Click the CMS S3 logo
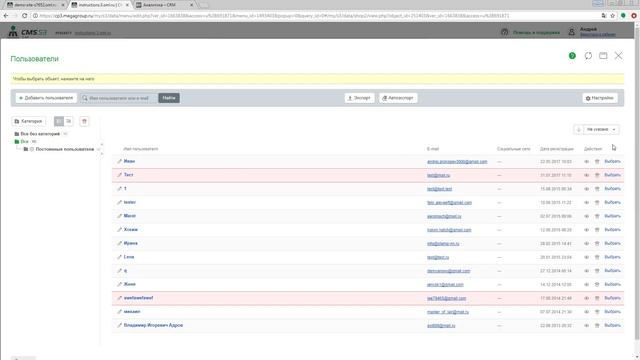 [28, 32]
